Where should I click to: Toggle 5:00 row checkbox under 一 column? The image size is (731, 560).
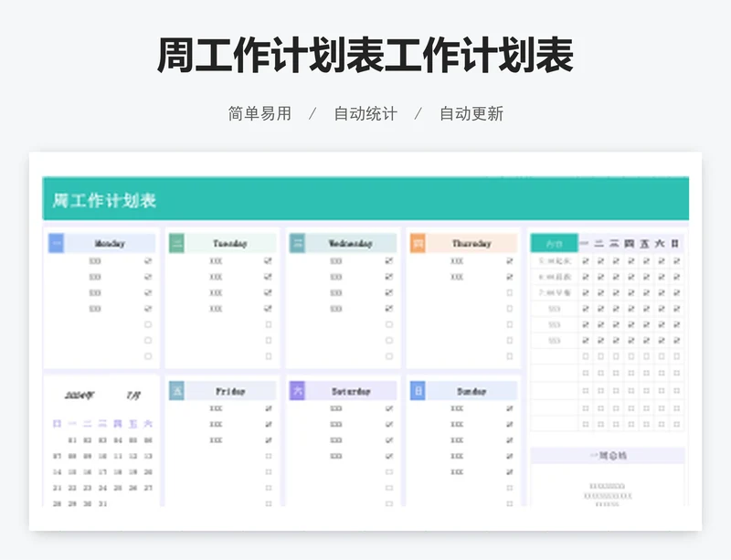[x=586, y=261]
